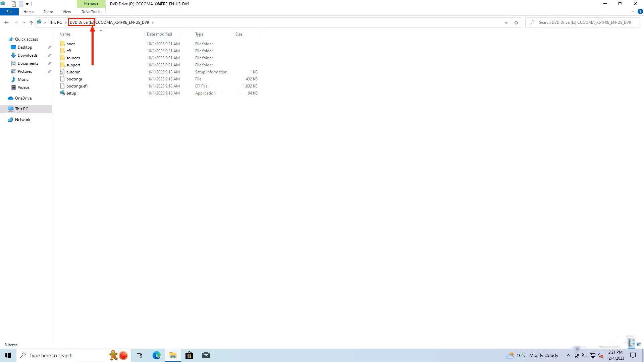Unpin Pictures from Quick access
Screen dimensions: 644x362
[49, 71]
